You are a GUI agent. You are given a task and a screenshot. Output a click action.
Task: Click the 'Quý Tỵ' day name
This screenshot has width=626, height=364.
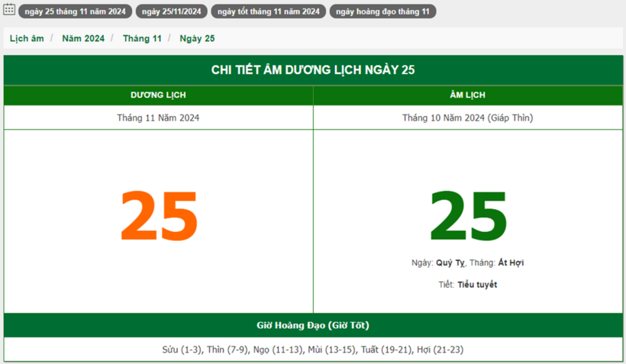point(450,263)
